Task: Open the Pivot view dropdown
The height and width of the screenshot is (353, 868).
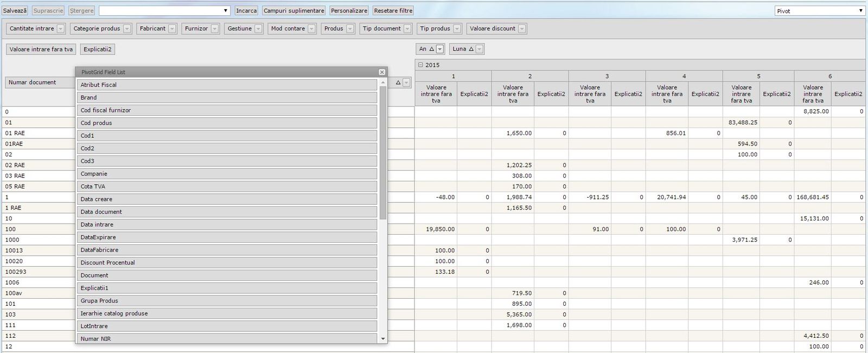Action: point(860,11)
